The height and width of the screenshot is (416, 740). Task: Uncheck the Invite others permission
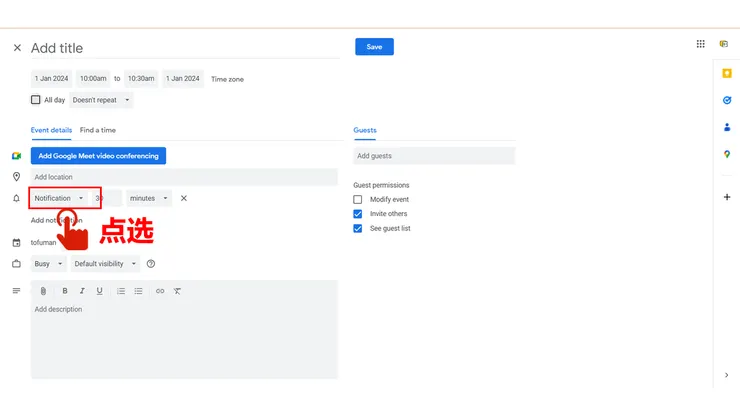358,214
